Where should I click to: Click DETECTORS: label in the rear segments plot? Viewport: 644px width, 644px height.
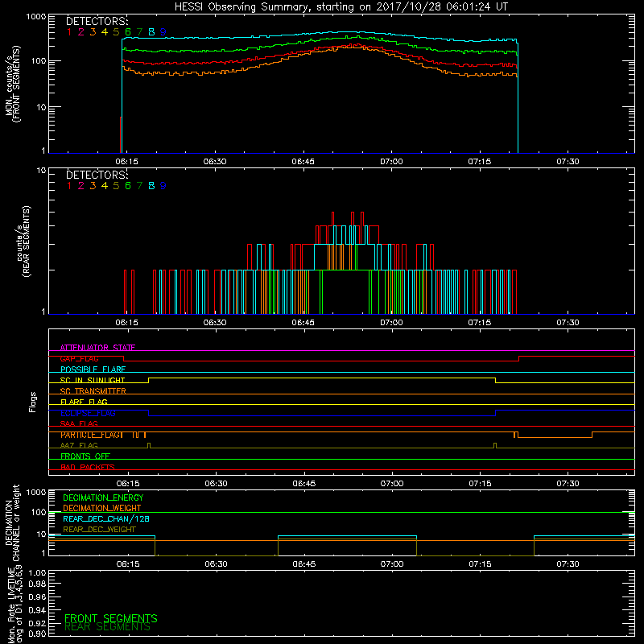pyautogui.click(x=97, y=175)
